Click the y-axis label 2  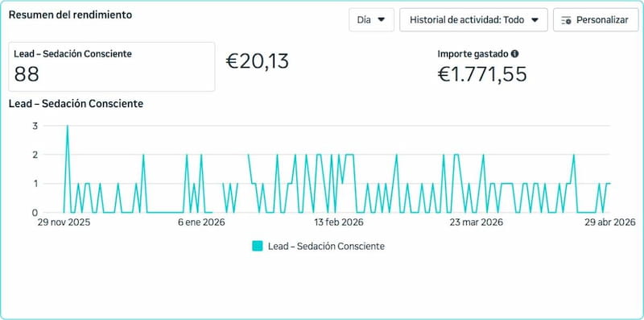35,155
